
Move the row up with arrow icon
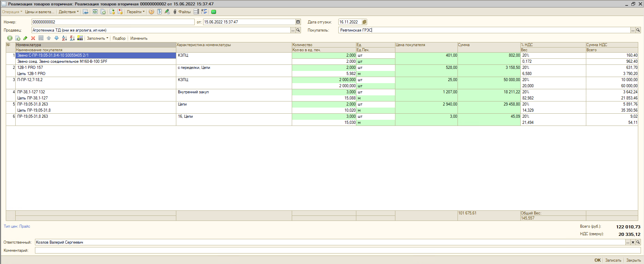(x=49, y=38)
